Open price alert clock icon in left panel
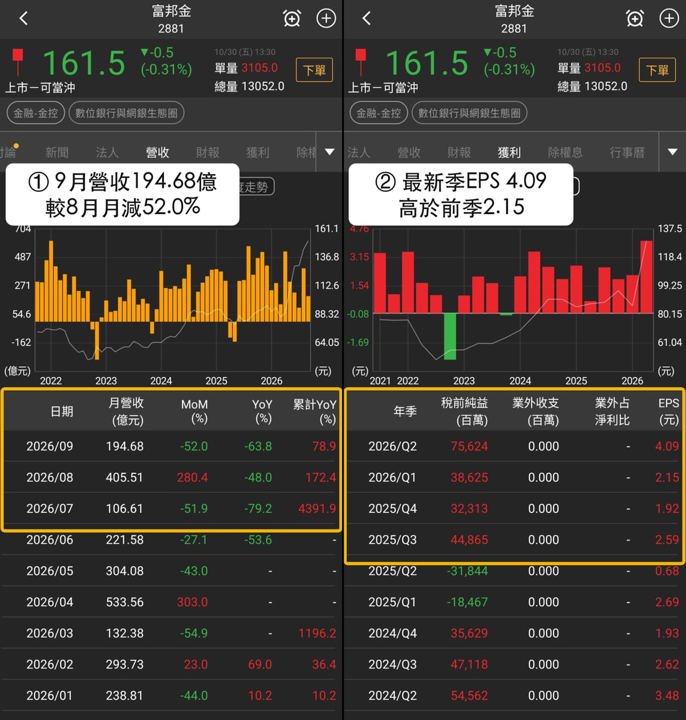Screen dimensions: 686x720 [x=292, y=19]
